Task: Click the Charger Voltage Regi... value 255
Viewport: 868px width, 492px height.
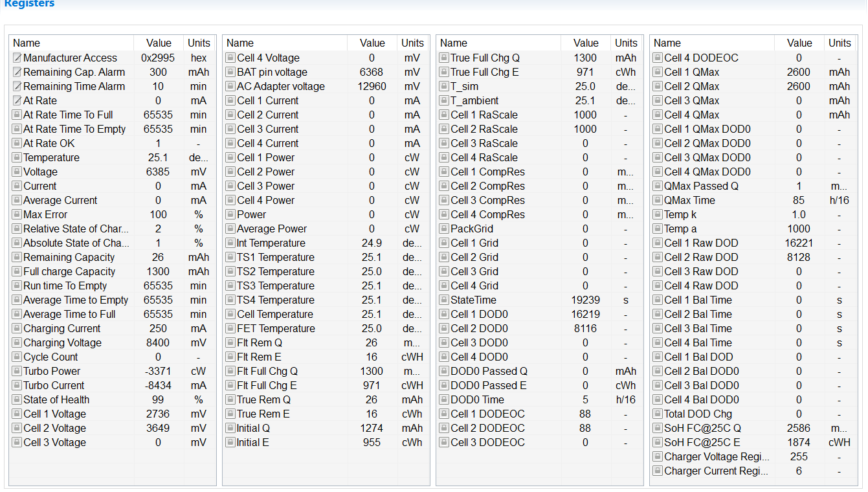Action: 799,457
